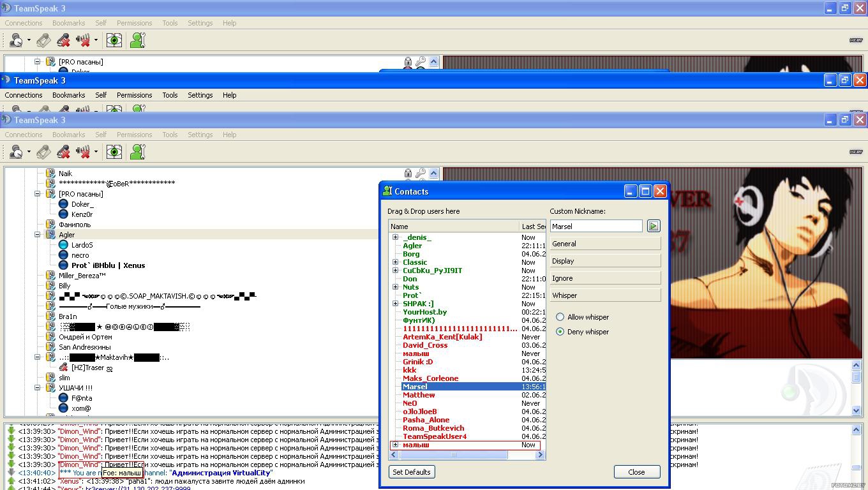868x490 pixels.
Task: Click the key icon beside the Naik channel
Action: (421, 173)
